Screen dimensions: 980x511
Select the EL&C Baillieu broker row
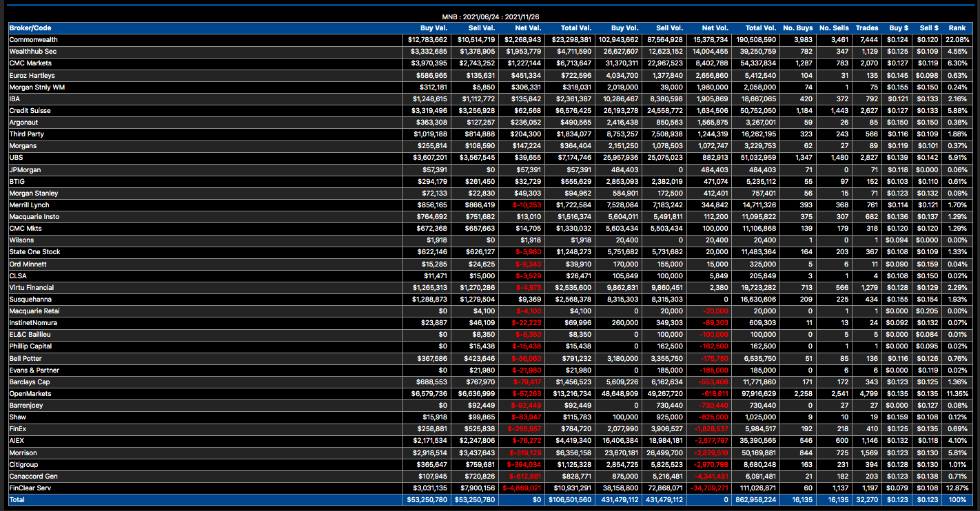490,334
